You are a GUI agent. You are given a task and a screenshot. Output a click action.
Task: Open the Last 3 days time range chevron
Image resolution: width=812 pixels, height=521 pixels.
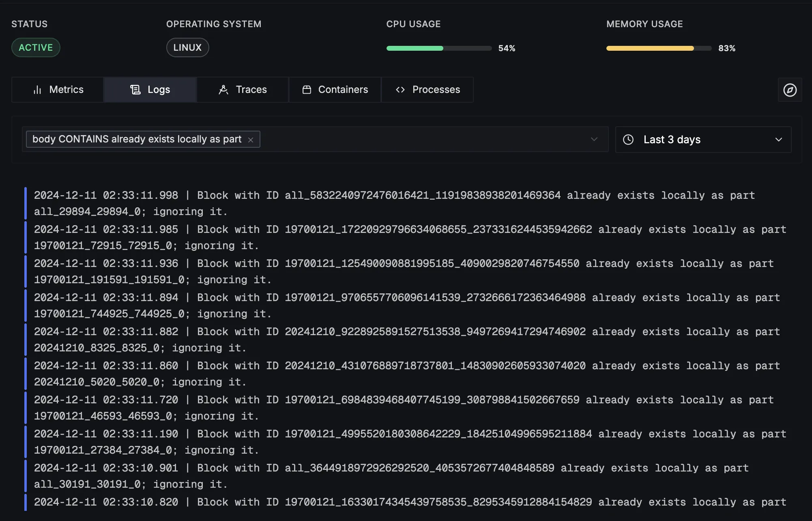pos(778,140)
